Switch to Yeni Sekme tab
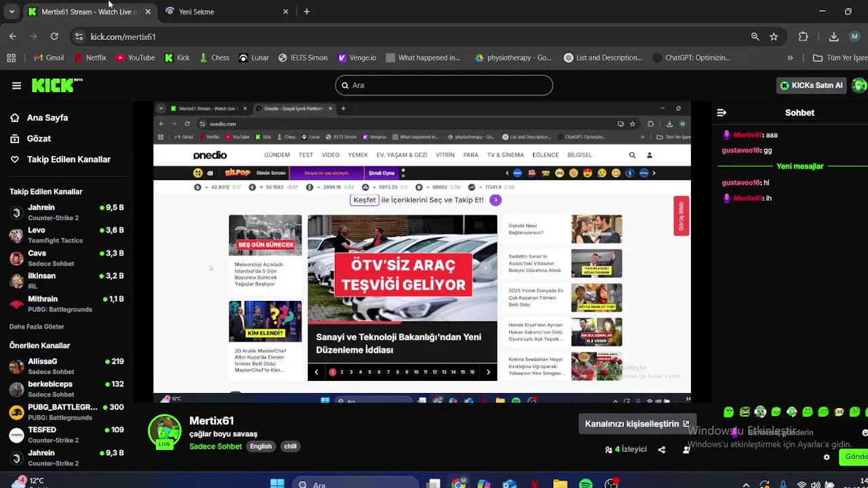The image size is (868, 488). 226,12
